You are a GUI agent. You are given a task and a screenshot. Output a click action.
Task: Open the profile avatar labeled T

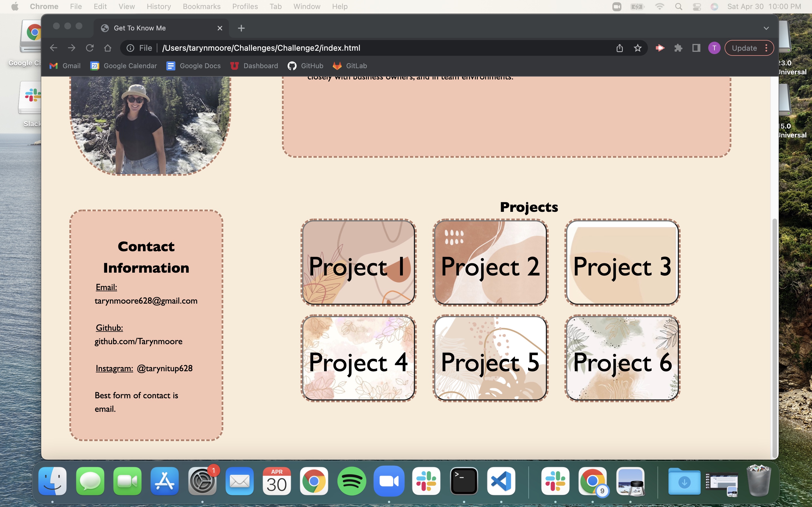point(714,48)
